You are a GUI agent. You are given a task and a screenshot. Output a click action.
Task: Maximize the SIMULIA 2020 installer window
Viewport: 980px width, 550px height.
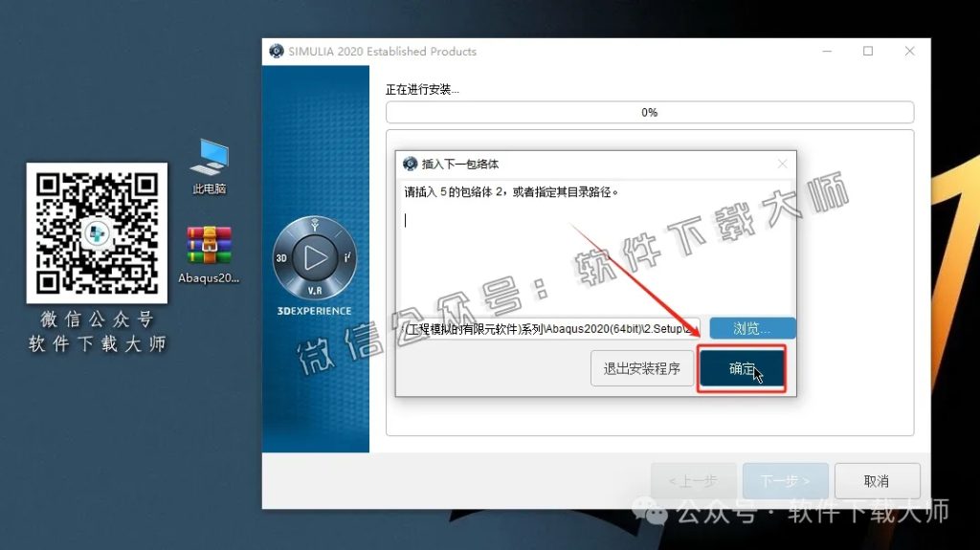click(868, 52)
